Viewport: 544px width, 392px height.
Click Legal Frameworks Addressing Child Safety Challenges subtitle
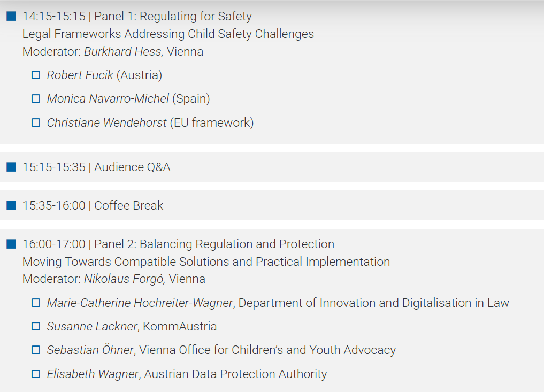point(168,34)
